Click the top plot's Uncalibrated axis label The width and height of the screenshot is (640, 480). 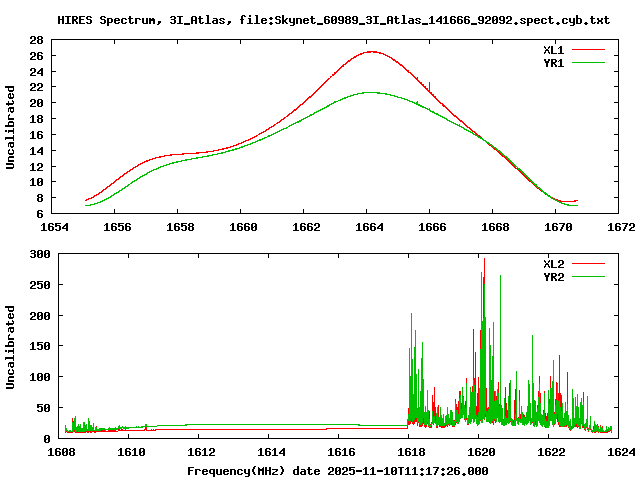[11, 127]
